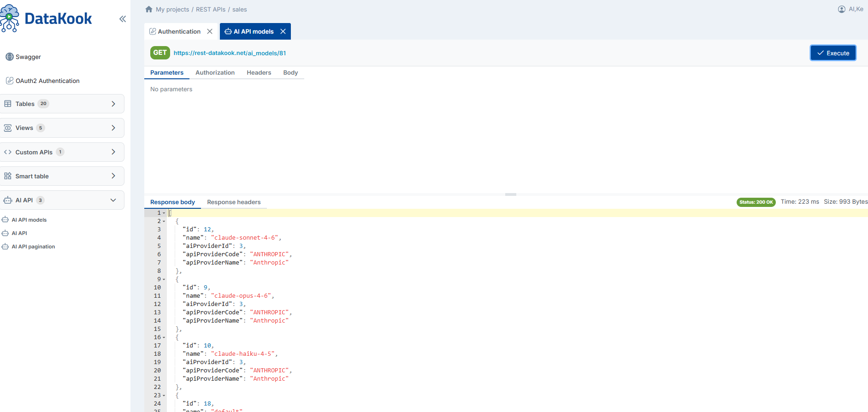The image size is (868, 412).
Task: Open the Parameters tab
Action: 167,72
